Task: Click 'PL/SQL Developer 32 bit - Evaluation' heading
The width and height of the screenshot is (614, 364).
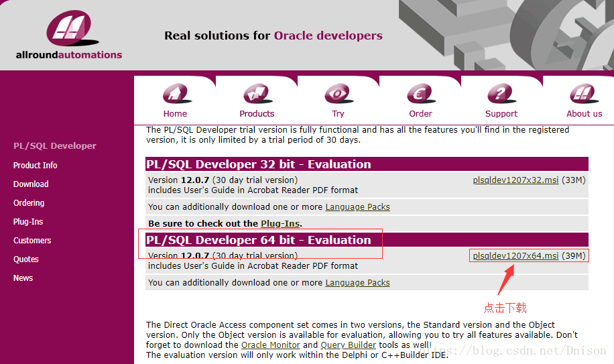Action: tap(259, 164)
